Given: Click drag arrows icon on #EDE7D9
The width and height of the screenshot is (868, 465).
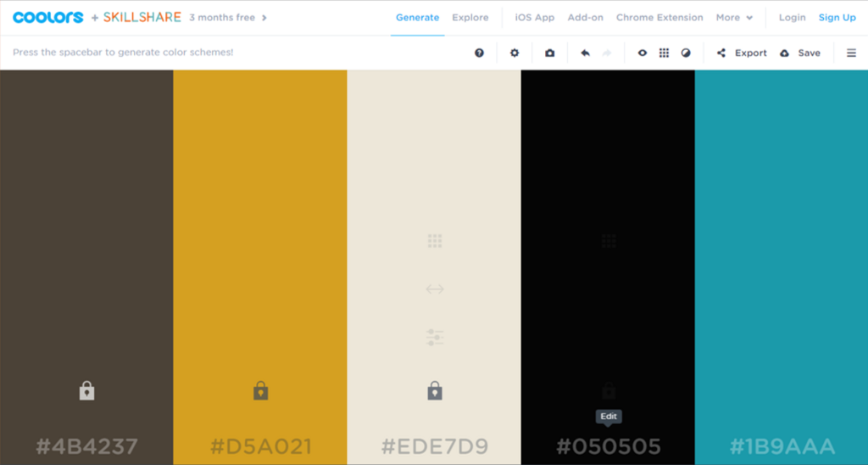Looking at the screenshot, I should pyautogui.click(x=435, y=289).
